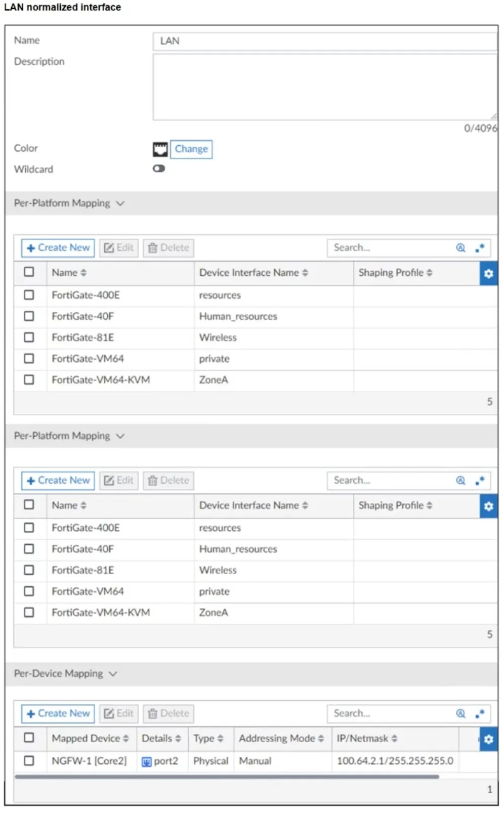Viewport: 504px width, 813px height.
Task: Check FortiGate-VM64-KVM row in second Per-Platform table
Action: pyautogui.click(x=29, y=612)
